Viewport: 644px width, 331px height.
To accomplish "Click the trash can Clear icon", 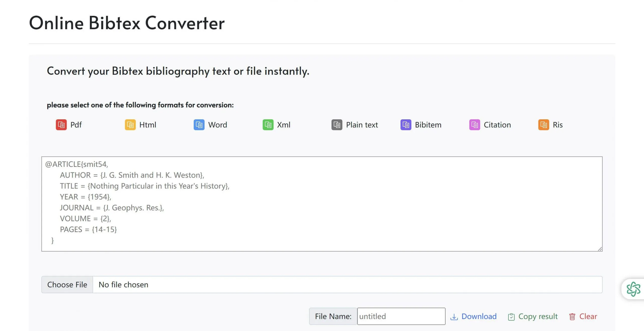I will coord(572,317).
